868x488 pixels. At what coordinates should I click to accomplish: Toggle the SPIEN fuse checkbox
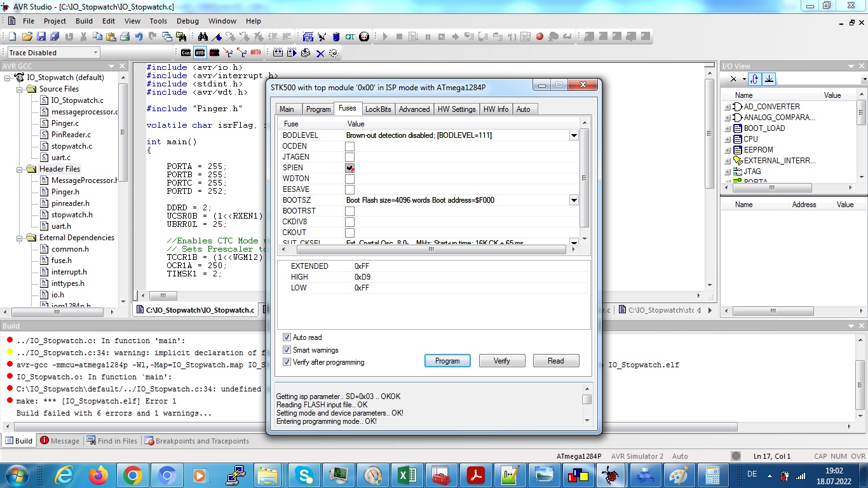click(349, 168)
